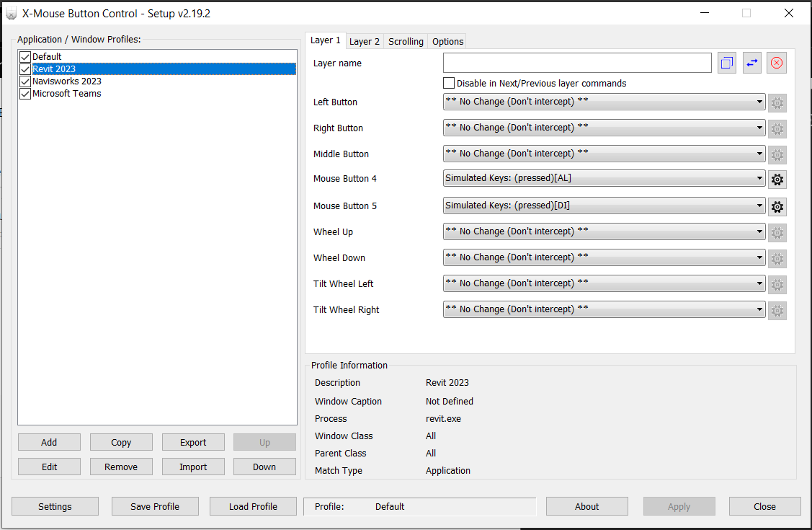The image size is (812, 530).
Task: Open the Mouse Button 4 simulated keys dropdown
Action: coord(760,178)
